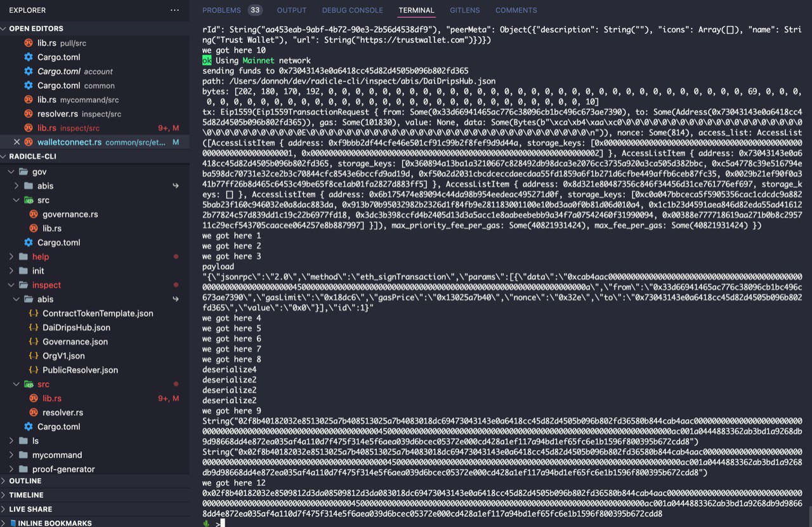The image size is (812, 527).
Task: Click 'deserialize4' terminal line
Action: click(230, 370)
